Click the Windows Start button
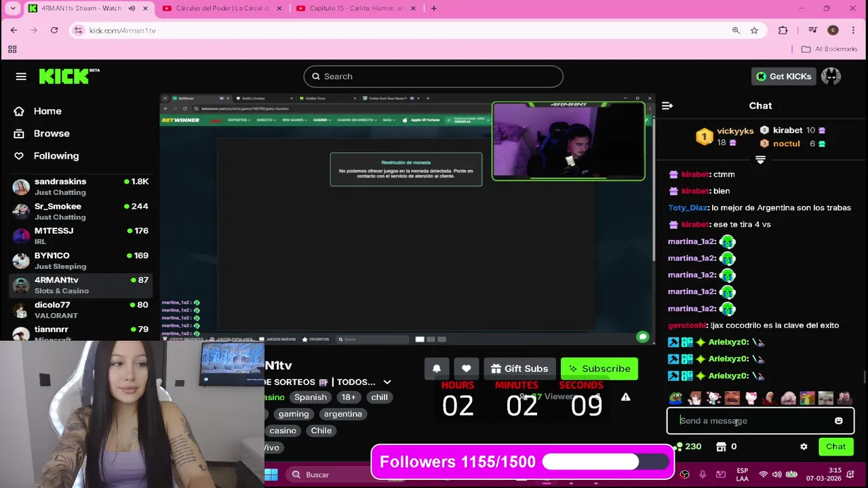Image resolution: width=868 pixels, height=488 pixels. 271,474
